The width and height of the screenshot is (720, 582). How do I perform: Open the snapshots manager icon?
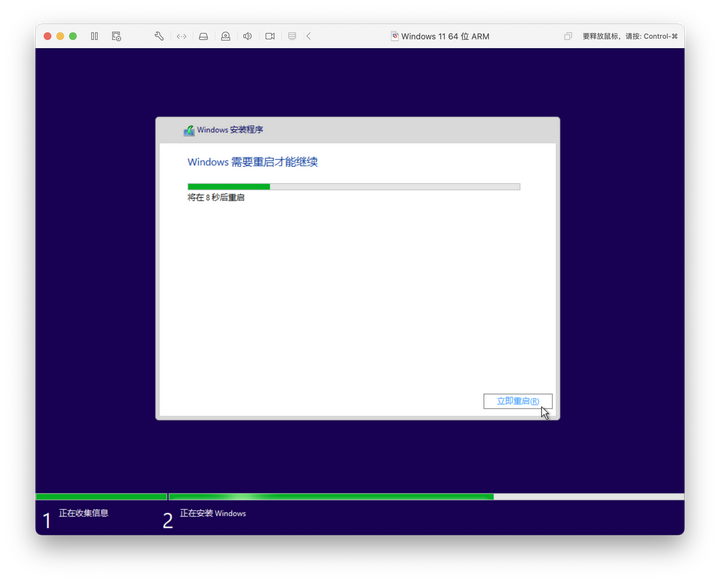coord(117,36)
